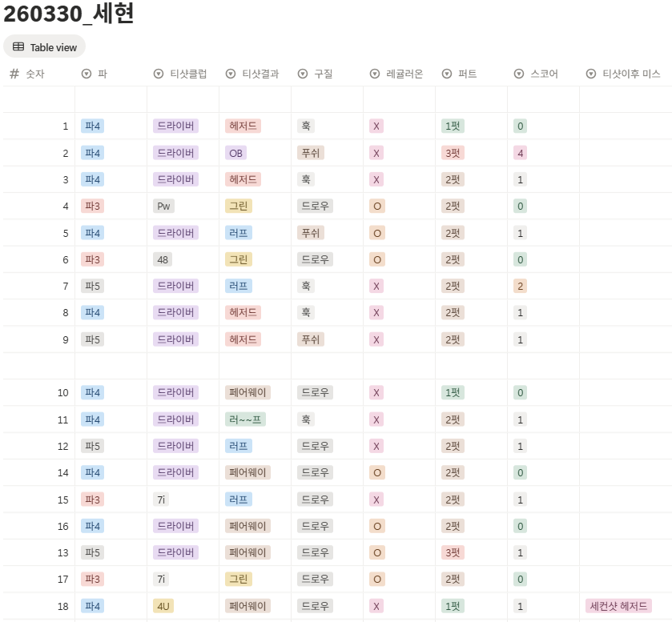Click the O tag in row 14
672x622 pixels.
click(x=377, y=472)
